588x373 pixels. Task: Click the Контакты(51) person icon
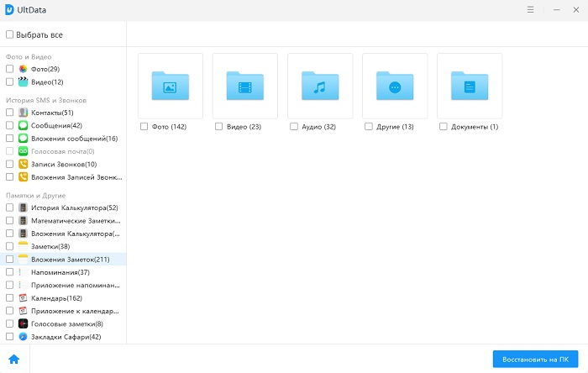tap(24, 113)
